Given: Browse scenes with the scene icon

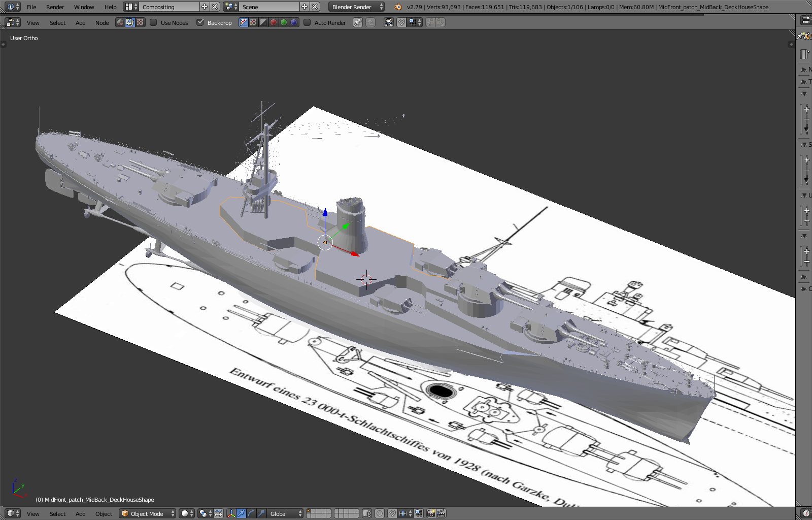Looking at the screenshot, I should [231, 7].
